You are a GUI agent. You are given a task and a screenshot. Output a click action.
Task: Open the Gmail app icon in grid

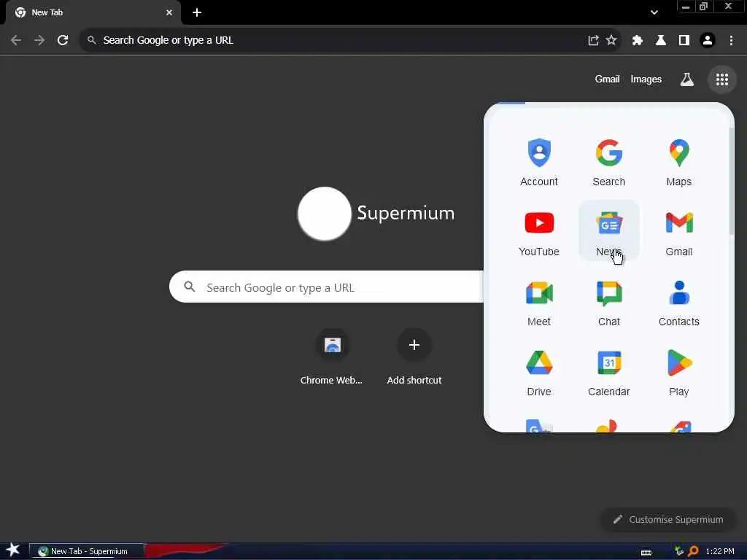click(679, 232)
